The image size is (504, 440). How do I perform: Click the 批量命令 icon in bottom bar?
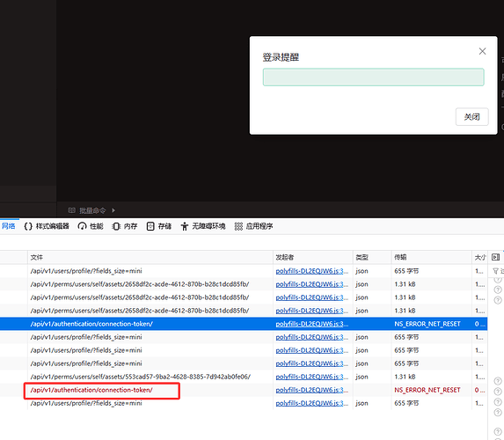coord(71,210)
